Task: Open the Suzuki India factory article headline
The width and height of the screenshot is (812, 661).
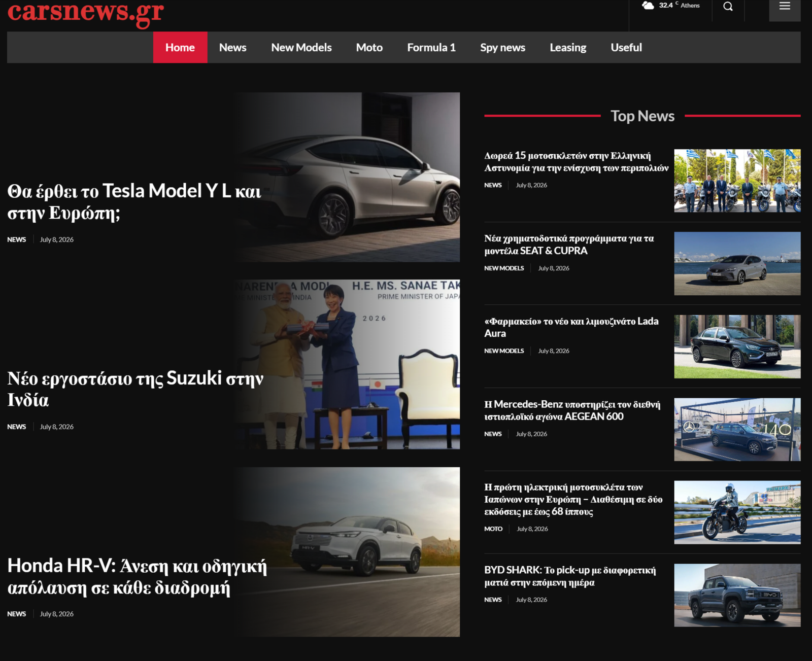Action: coord(135,389)
